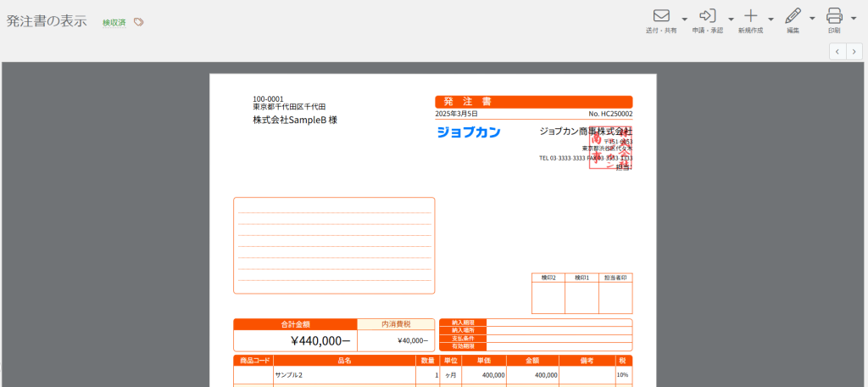
Task: Expand dropdown arrow next to 編集
Action: (812, 19)
